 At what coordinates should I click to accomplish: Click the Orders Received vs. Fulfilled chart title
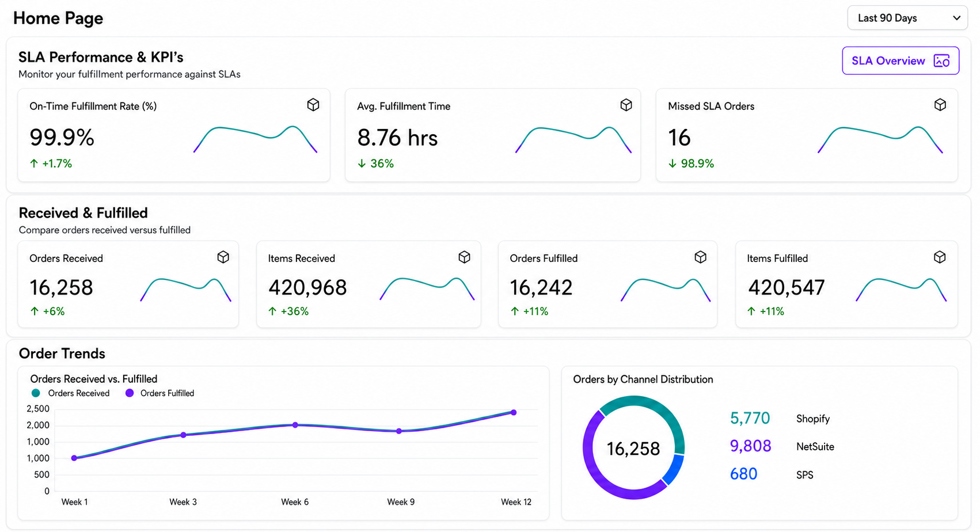click(x=94, y=379)
